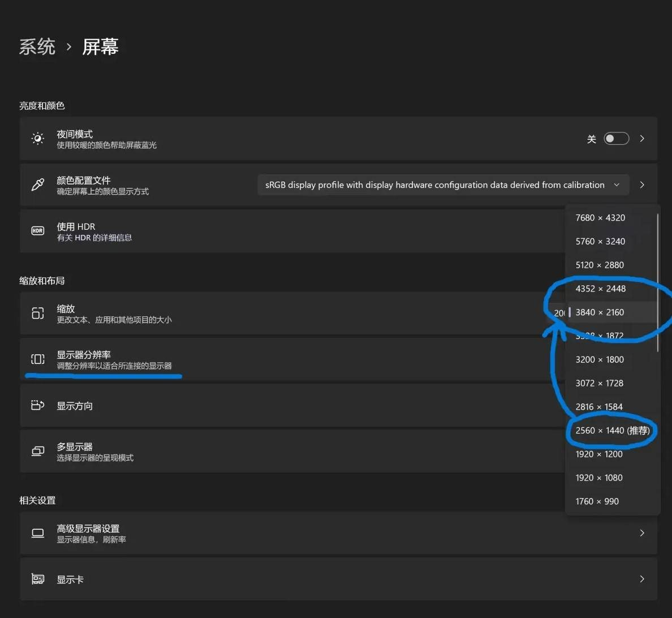The height and width of the screenshot is (618, 672).
Task: Open 高级显示器设置 related settings
Action: tap(283, 533)
